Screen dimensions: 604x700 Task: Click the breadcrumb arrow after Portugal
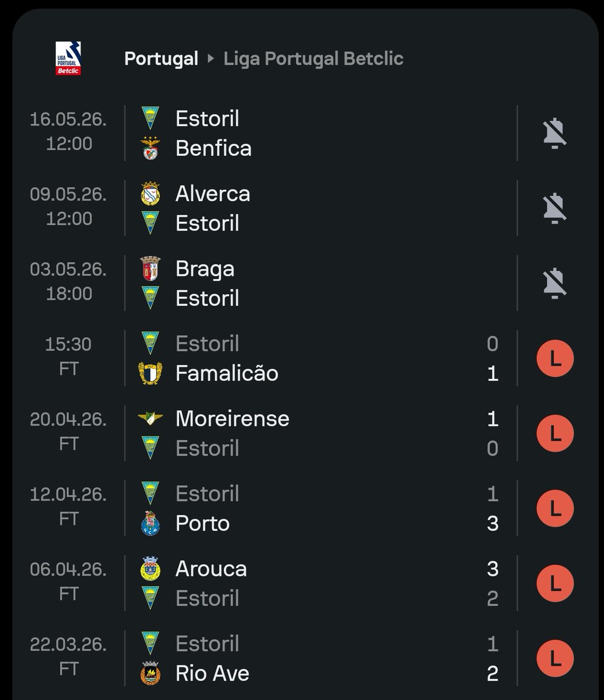pos(210,59)
